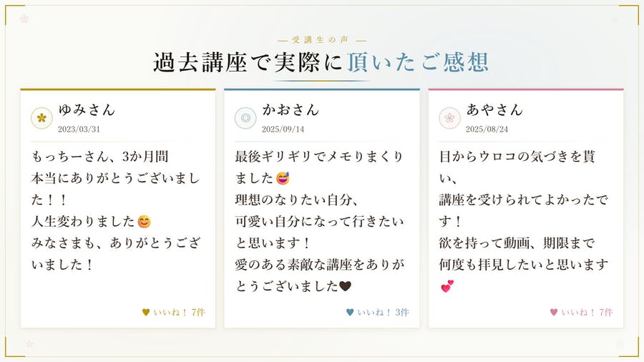Click the blue circle avatar beside かおさん

point(245,117)
